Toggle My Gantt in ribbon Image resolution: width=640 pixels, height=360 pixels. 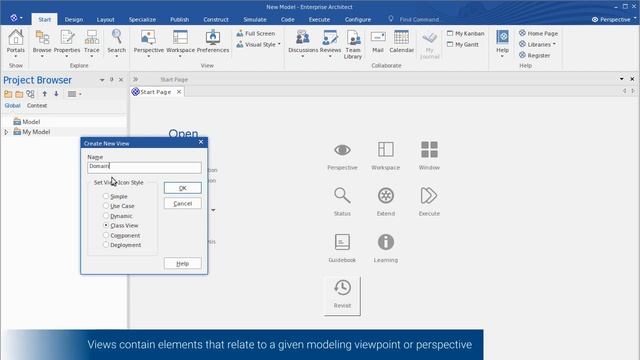[x=462, y=44]
